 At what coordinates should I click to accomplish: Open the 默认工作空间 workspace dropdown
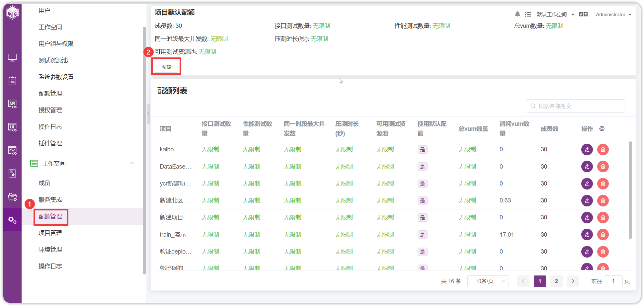pyautogui.click(x=555, y=14)
